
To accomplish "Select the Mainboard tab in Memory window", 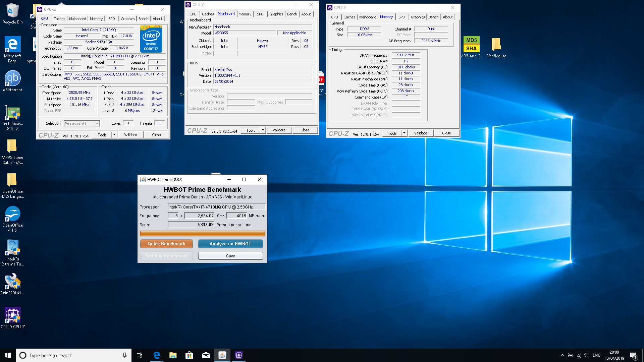I will click(368, 17).
